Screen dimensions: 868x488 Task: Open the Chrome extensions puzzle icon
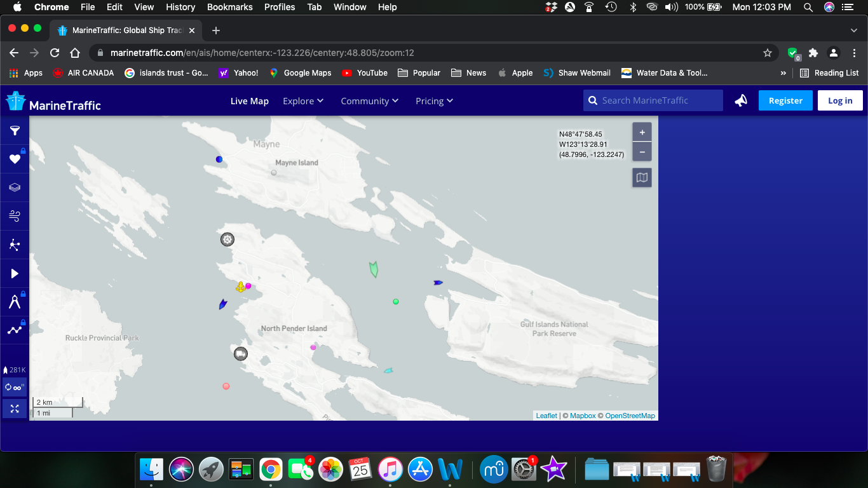tap(813, 53)
